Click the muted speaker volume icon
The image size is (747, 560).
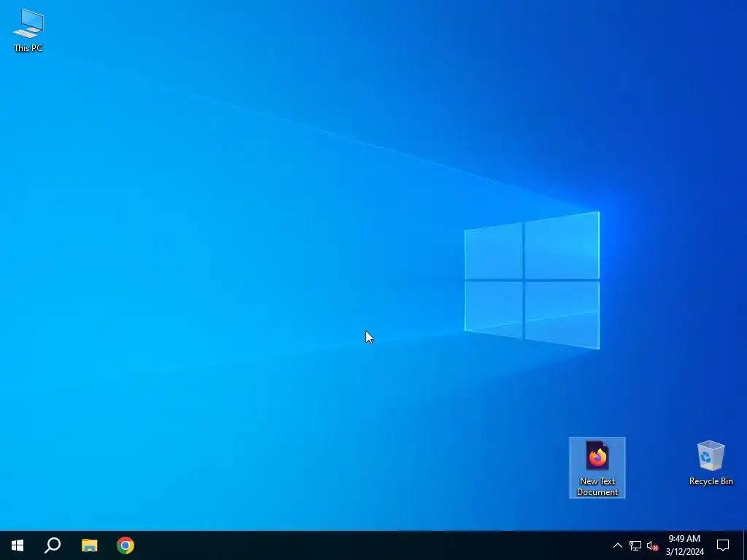click(x=652, y=545)
